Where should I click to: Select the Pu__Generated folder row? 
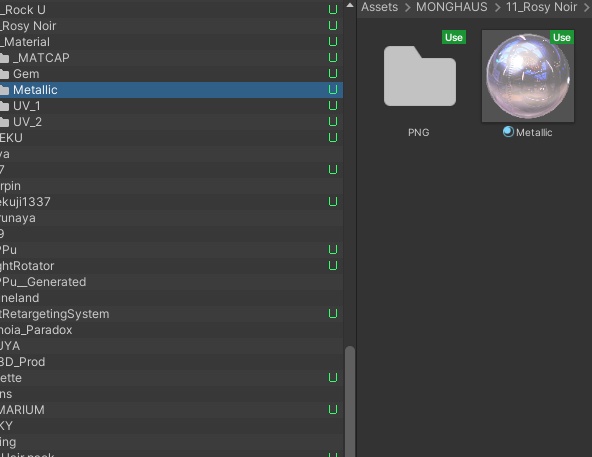point(171,282)
